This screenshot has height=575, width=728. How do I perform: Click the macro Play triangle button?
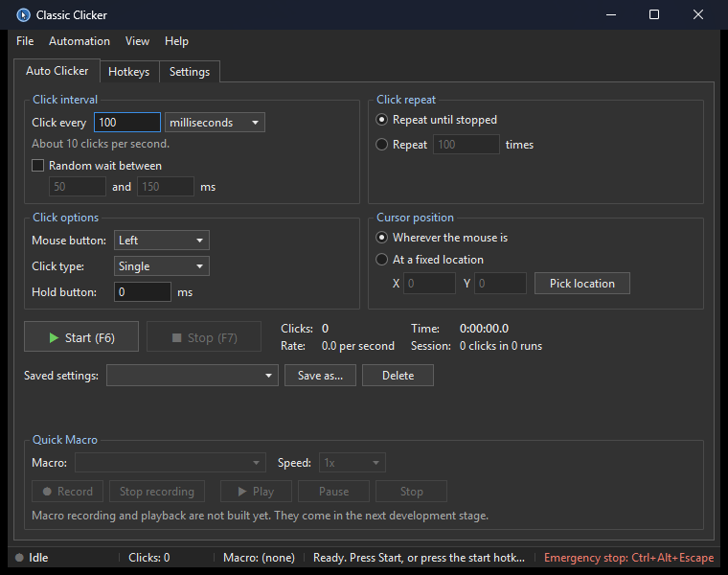pyautogui.click(x=256, y=492)
